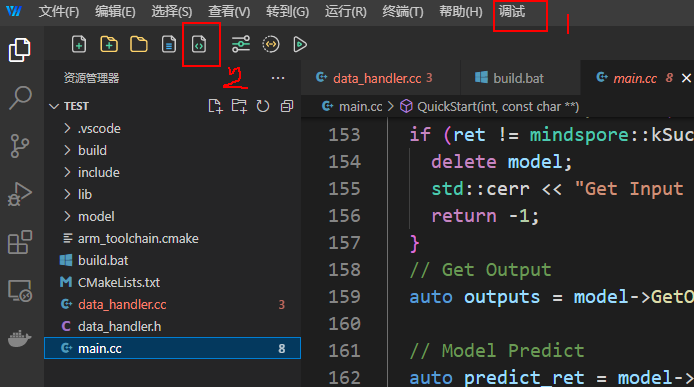Open the Source Control view
This screenshot has height=387, width=694.
20,146
